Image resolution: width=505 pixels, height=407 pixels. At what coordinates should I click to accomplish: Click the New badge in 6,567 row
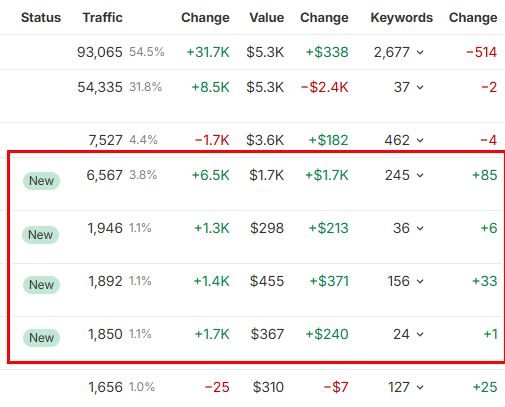41,181
